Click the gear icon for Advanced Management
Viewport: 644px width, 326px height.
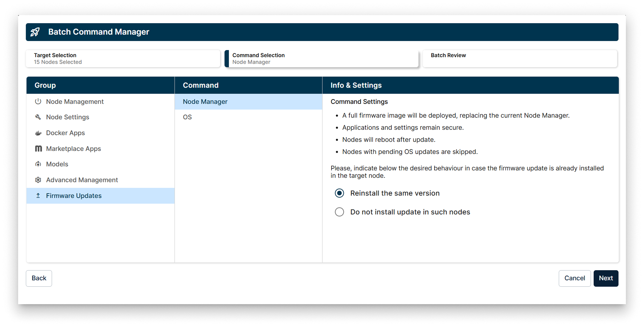[x=38, y=180]
